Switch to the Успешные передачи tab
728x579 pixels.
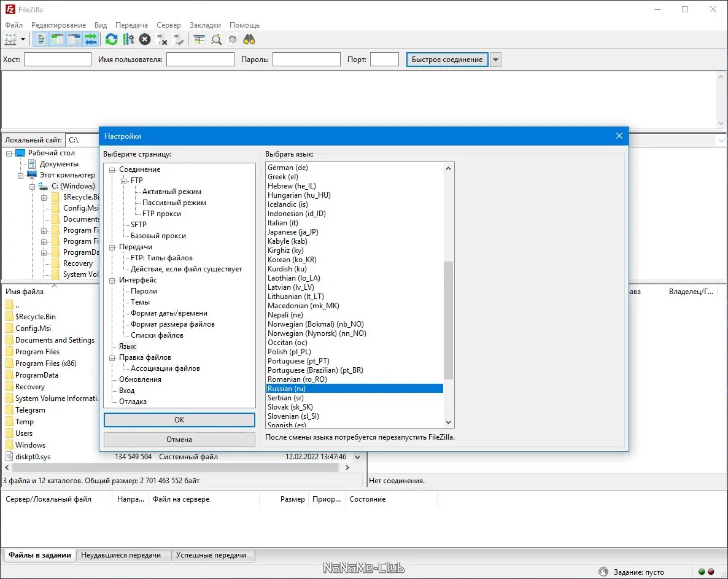[x=211, y=555]
